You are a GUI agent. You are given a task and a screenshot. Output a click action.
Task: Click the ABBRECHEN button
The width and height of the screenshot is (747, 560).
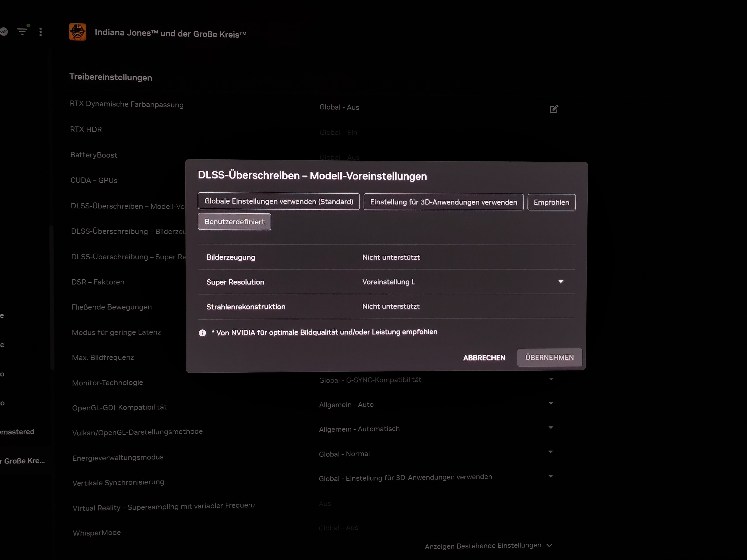click(x=484, y=358)
